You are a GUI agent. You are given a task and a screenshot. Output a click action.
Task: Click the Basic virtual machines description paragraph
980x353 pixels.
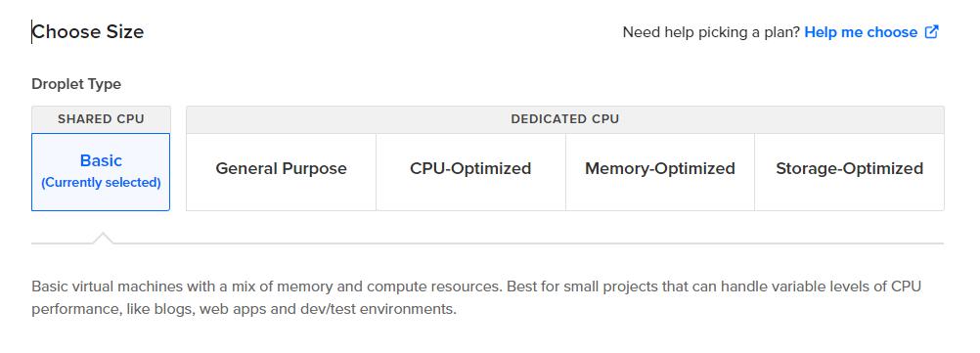[476, 297]
